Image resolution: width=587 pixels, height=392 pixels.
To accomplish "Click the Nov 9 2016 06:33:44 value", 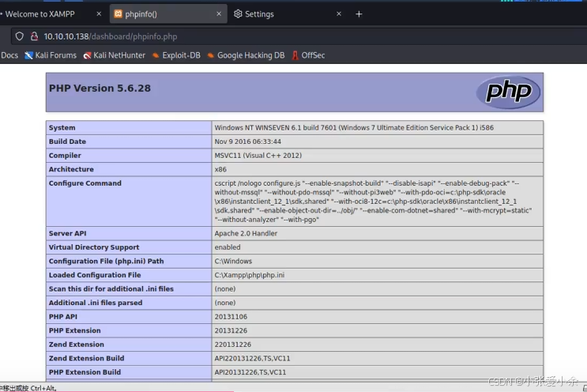I will [248, 141].
